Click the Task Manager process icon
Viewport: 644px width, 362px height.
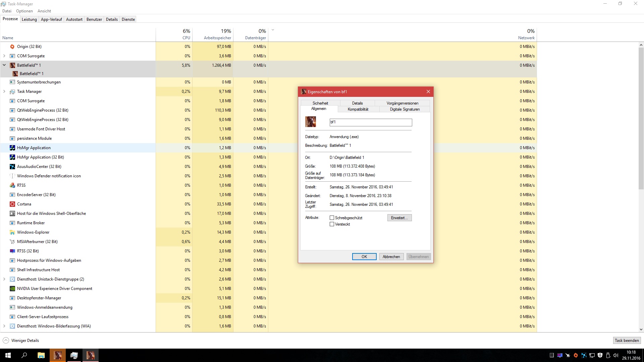(12, 92)
